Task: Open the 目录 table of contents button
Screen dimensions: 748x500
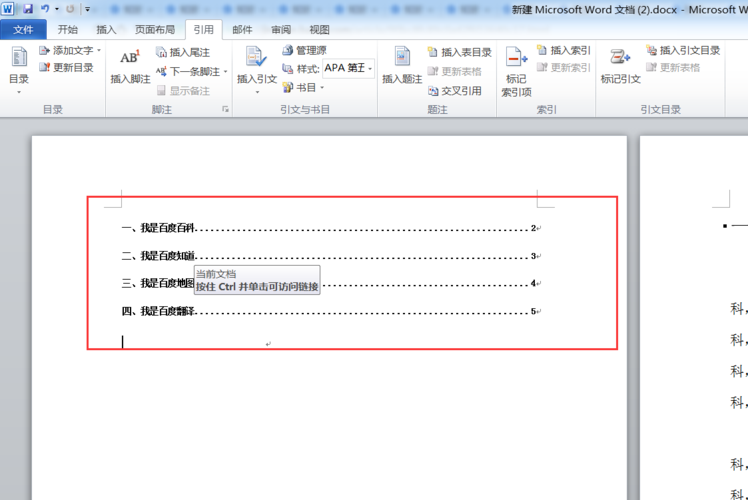Action: tap(19, 70)
